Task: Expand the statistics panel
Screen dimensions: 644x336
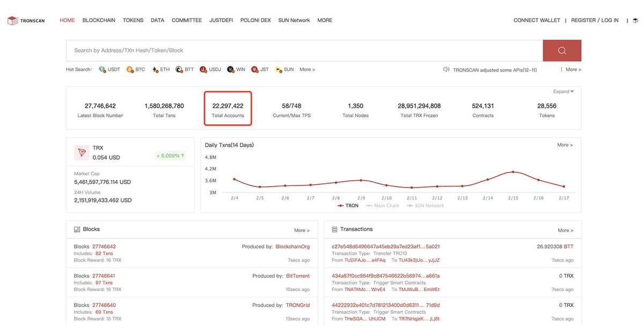Action: click(x=563, y=92)
